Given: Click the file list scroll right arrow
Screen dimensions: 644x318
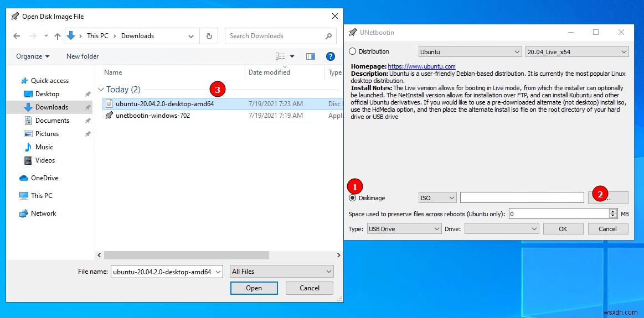Looking at the screenshot, I should click(x=338, y=255).
